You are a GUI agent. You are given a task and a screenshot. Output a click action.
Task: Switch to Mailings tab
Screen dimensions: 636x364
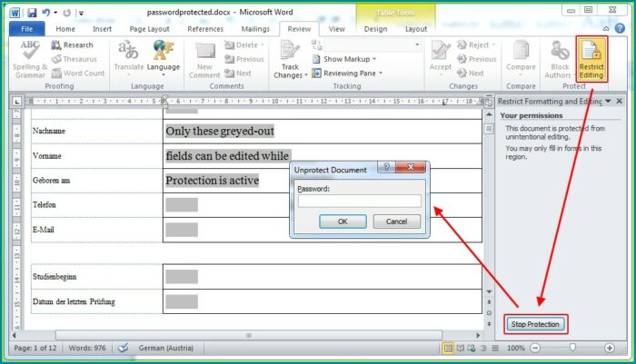[x=255, y=29]
